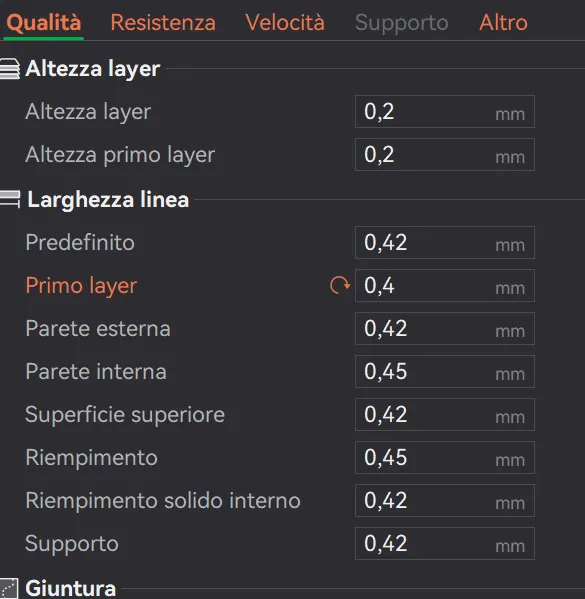Click the orange Primo layer label
The height and width of the screenshot is (599, 585).
click(x=81, y=286)
